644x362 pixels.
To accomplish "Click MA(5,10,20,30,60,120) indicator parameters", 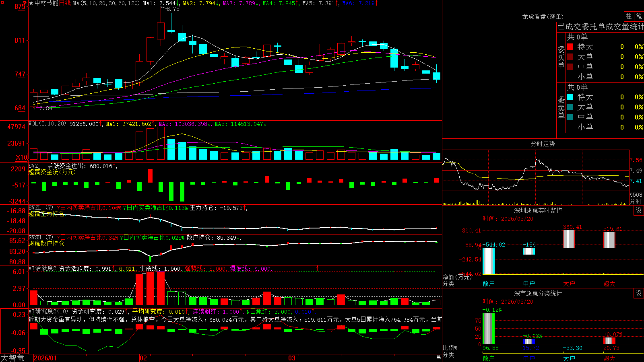I will click(x=106, y=3).
